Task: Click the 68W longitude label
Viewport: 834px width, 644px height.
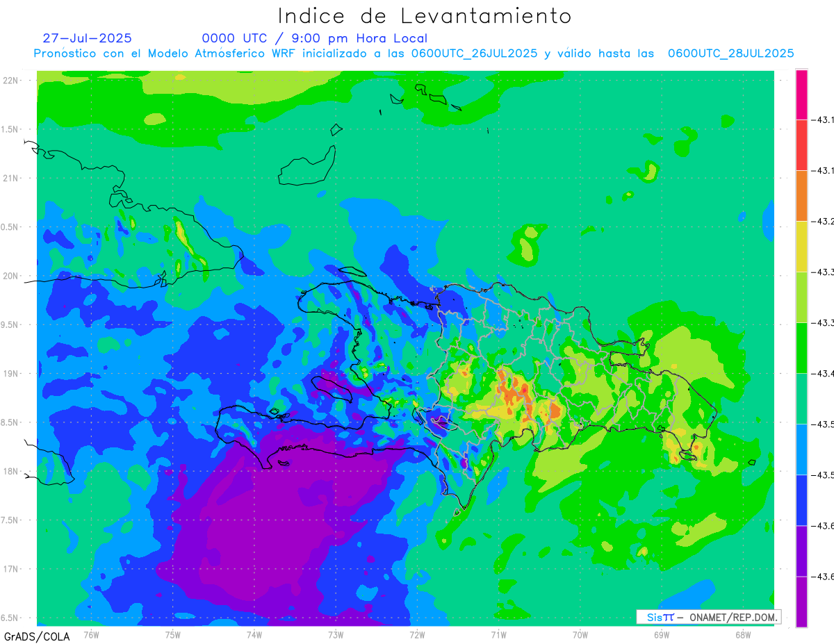Action: pyautogui.click(x=742, y=634)
